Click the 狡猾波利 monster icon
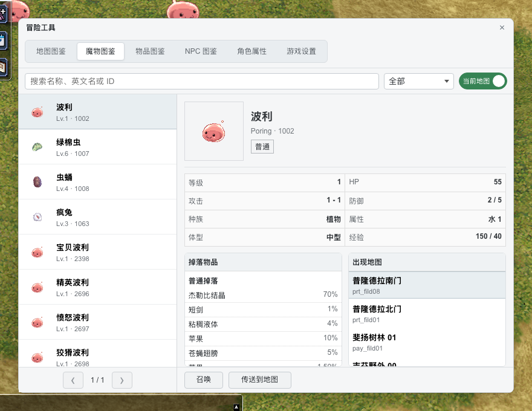532x411 pixels. point(37,357)
